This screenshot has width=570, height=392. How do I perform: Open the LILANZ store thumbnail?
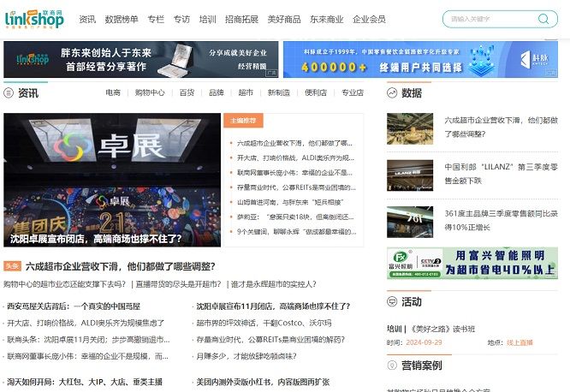[410, 175]
